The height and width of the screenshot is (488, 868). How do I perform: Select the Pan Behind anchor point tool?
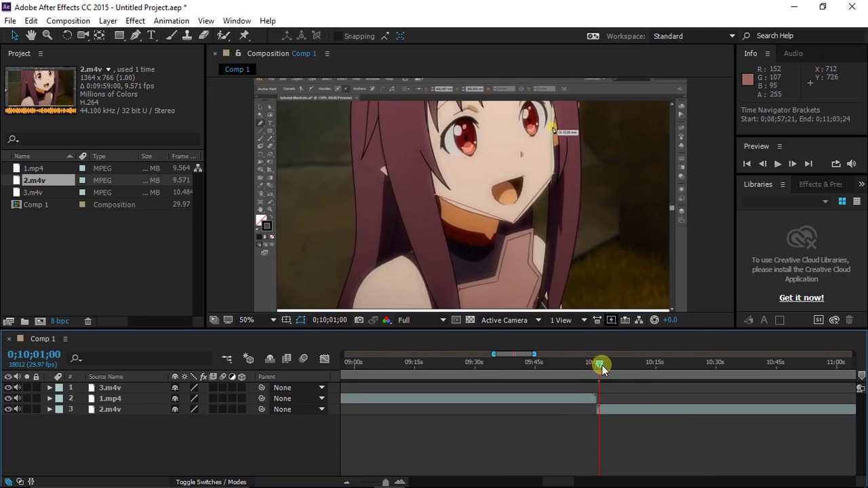pos(100,36)
